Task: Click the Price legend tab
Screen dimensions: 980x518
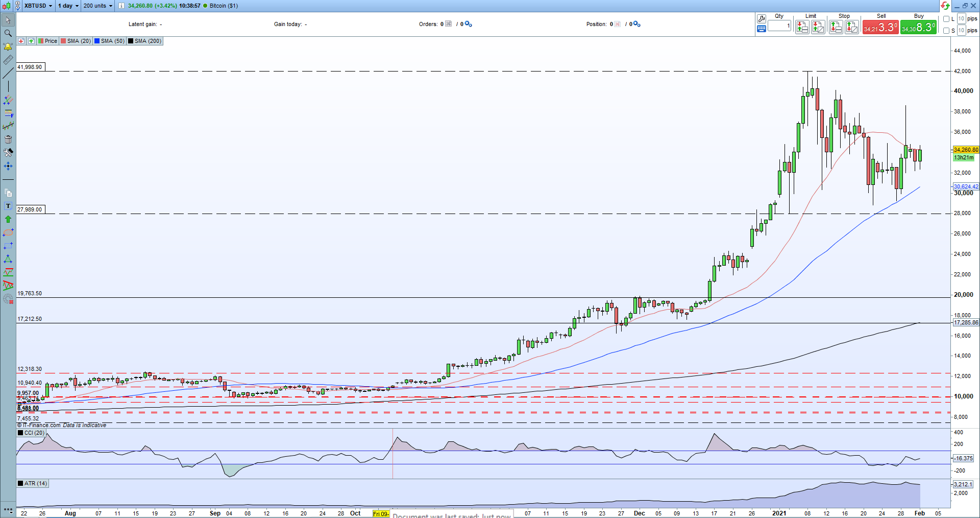Action: (47, 41)
